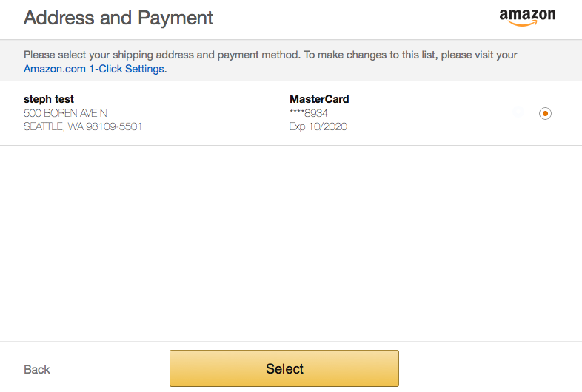
Task: Click the faint circle left of the radio button
Action: (x=518, y=112)
